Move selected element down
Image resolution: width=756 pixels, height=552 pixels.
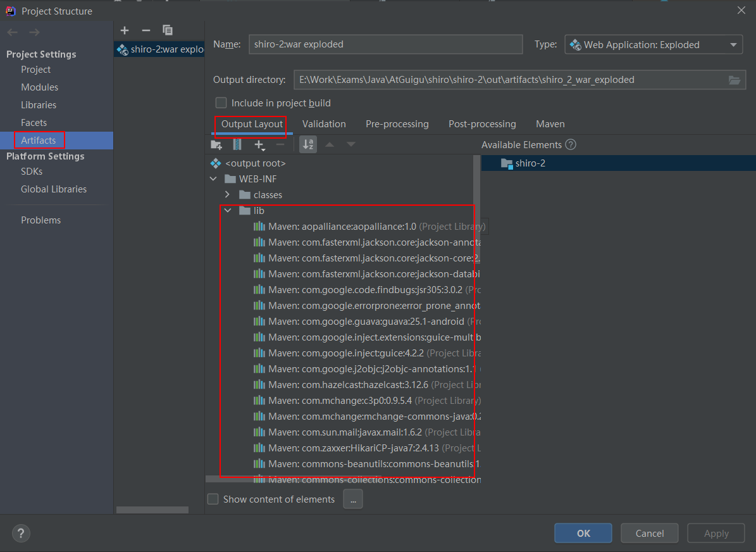pos(351,144)
